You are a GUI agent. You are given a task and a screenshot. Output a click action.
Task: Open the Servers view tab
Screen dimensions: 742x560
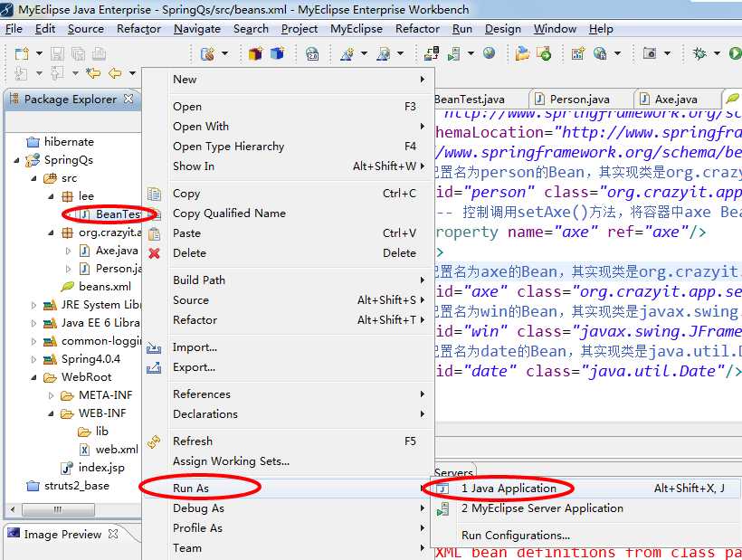454,472
